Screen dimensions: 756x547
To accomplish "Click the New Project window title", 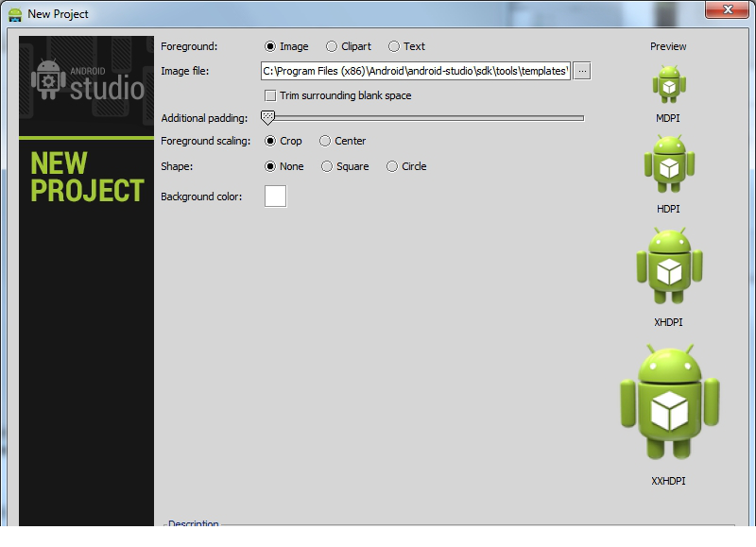I will click(x=58, y=14).
